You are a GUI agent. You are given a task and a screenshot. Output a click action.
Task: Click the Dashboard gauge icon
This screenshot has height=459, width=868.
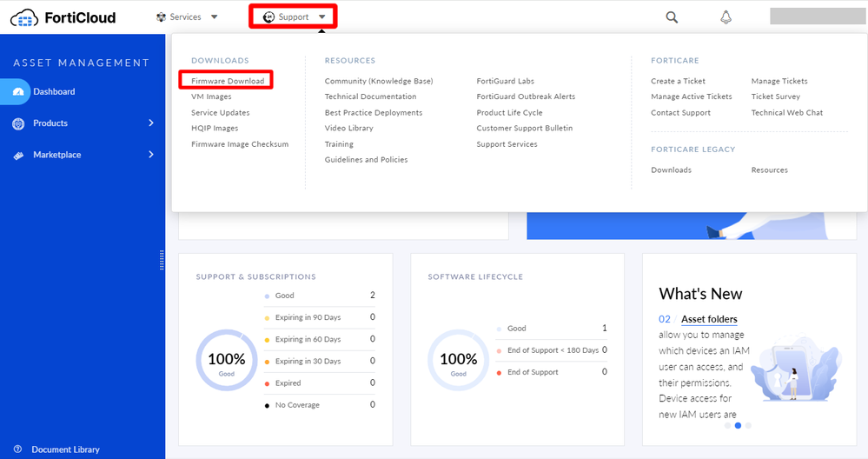point(19,91)
